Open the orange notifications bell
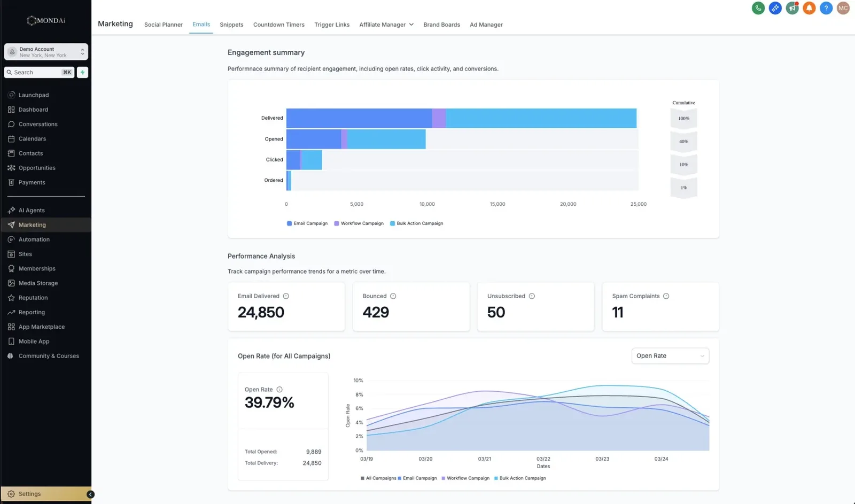The height and width of the screenshot is (504, 855). 809,8
